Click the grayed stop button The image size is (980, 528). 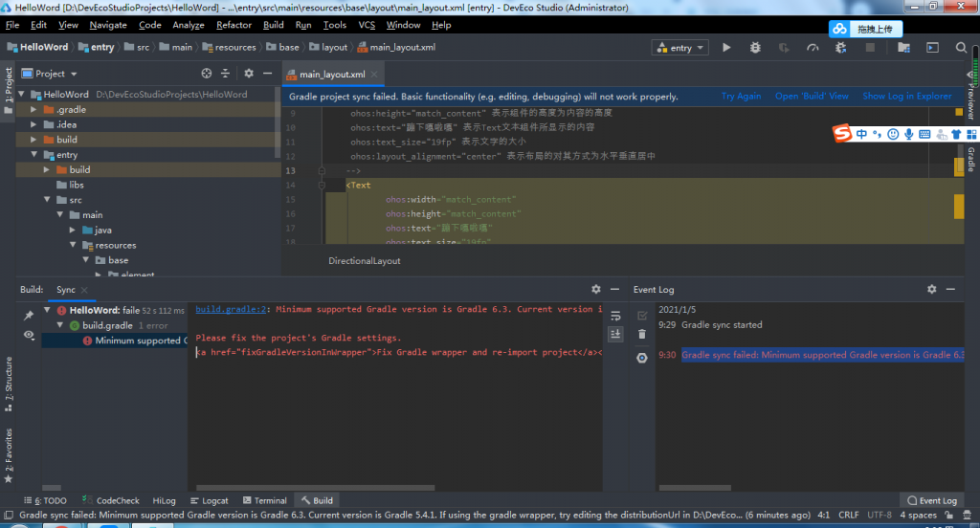point(869,48)
